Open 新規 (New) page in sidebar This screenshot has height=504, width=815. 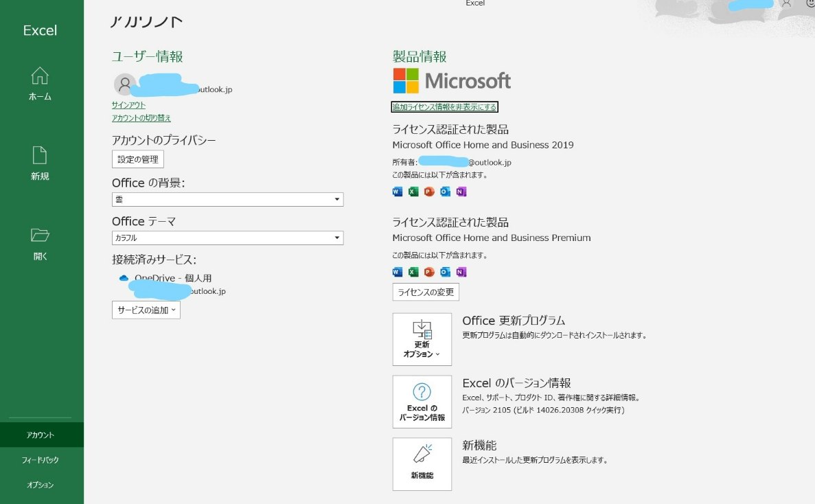pos(40,163)
